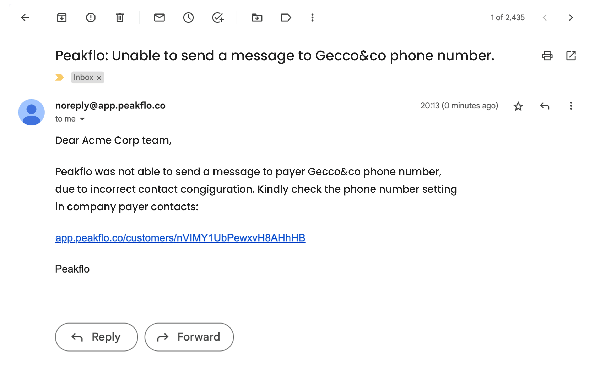Screen dimensions: 600x376
Task: Open toolbar More options menu
Action: (313, 18)
